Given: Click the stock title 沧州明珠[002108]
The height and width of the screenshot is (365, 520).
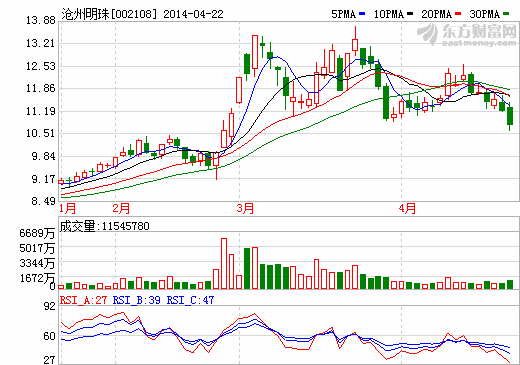Looking at the screenshot, I should point(109,14).
